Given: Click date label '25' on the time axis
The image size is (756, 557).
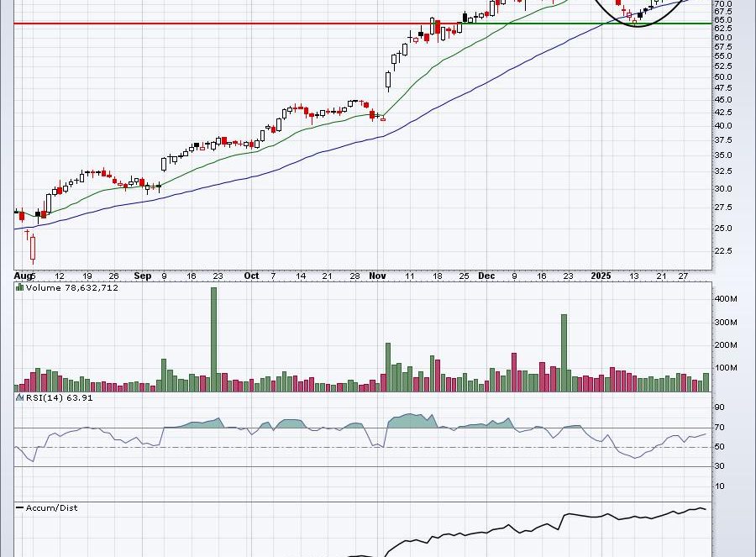Looking at the screenshot, I should point(464,276).
